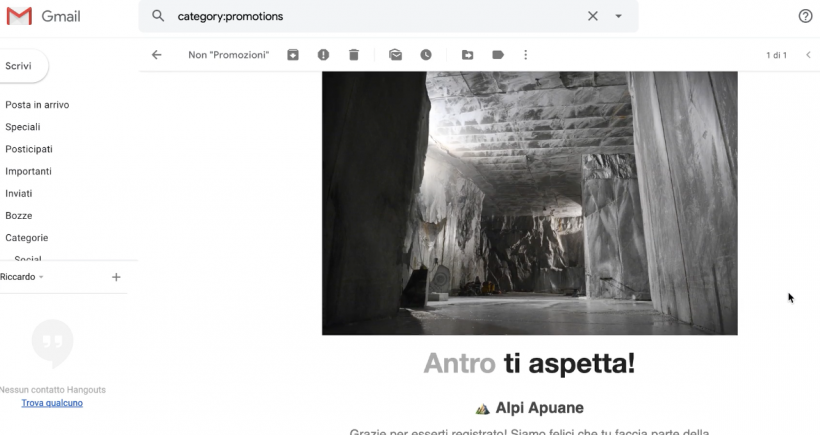The height and width of the screenshot is (435, 820).
Task: Click the Scrivi compose button
Action: (20, 66)
